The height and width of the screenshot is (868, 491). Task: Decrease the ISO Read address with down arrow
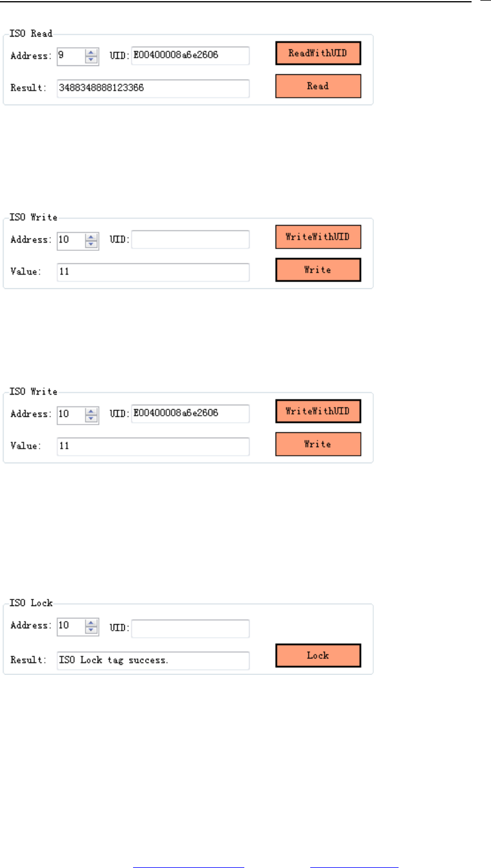click(91, 59)
